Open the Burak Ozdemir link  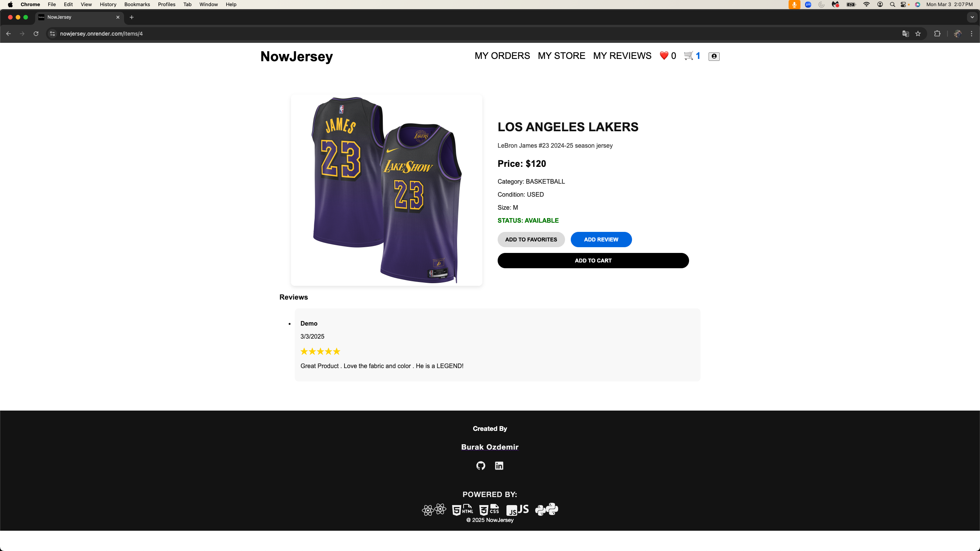pyautogui.click(x=490, y=447)
